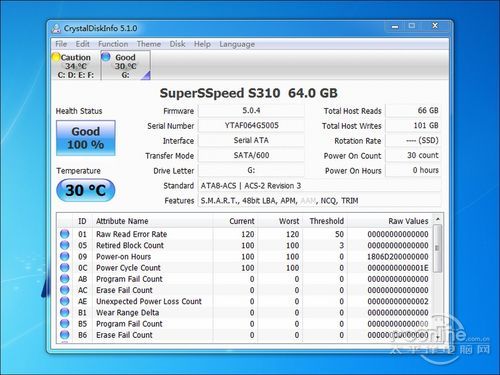Image resolution: width=500 pixels, height=375 pixels.
Task: Click the raw value 1806D200000000
Action: pyautogui.click(x=398, y=257)
